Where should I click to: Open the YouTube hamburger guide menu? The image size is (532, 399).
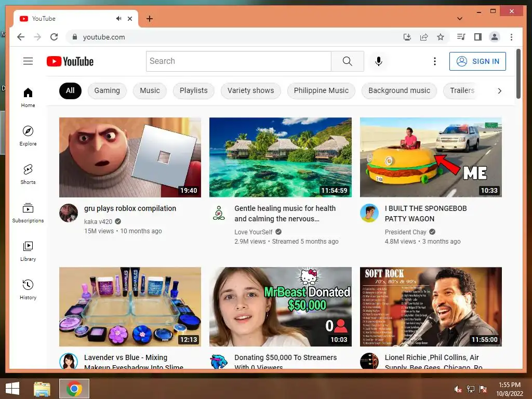[28, 61]
